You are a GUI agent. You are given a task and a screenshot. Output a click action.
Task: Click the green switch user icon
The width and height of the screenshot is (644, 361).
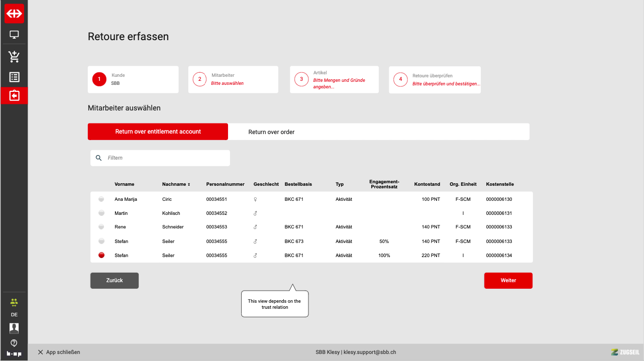pyautogui.click(x=14, y=302)
